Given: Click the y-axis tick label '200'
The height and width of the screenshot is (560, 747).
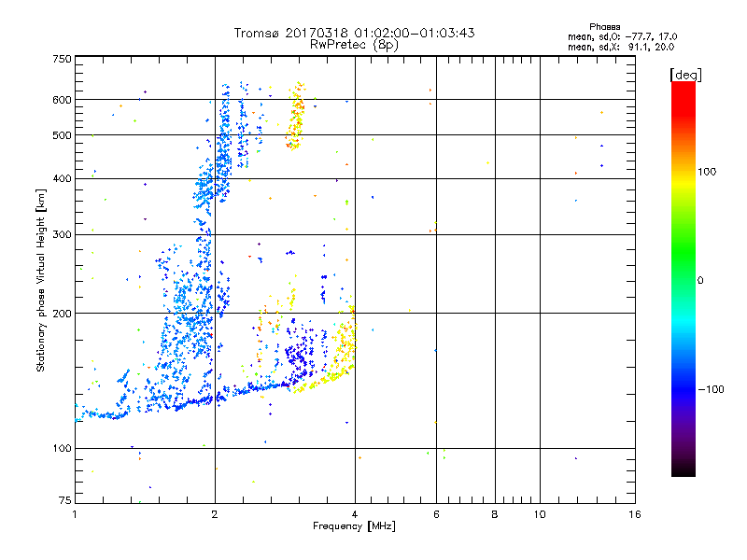Looking at the screenshot, I should [x=63, y=314].
